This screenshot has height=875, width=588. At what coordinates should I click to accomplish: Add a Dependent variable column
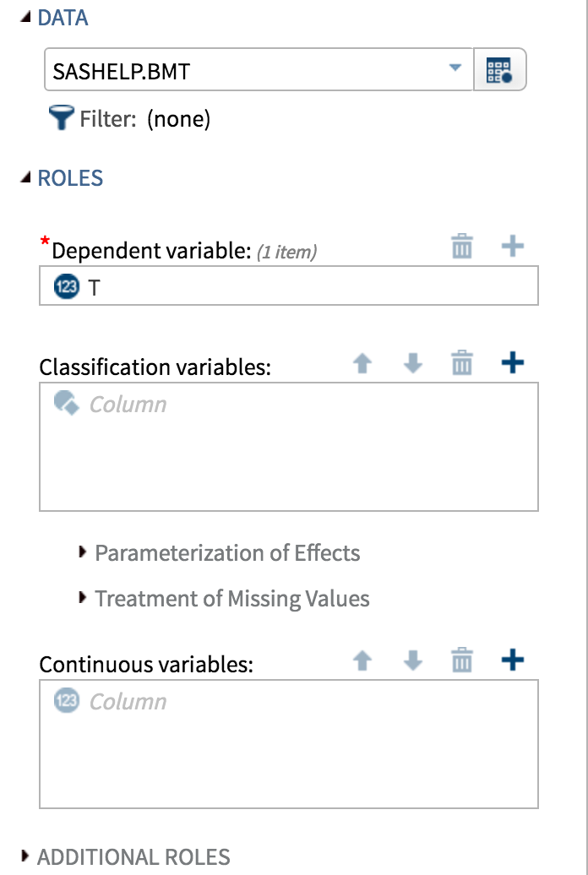tap(513, 247)
